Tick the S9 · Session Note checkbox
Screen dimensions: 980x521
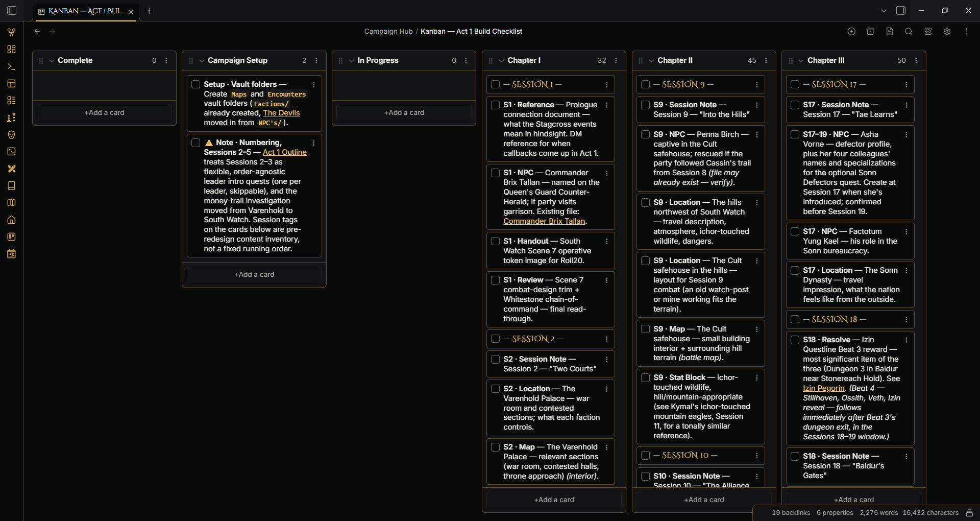645,105
